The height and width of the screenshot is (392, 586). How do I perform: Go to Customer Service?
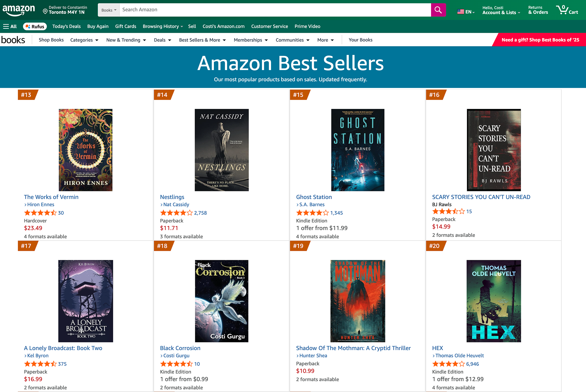tap(270, 26)
